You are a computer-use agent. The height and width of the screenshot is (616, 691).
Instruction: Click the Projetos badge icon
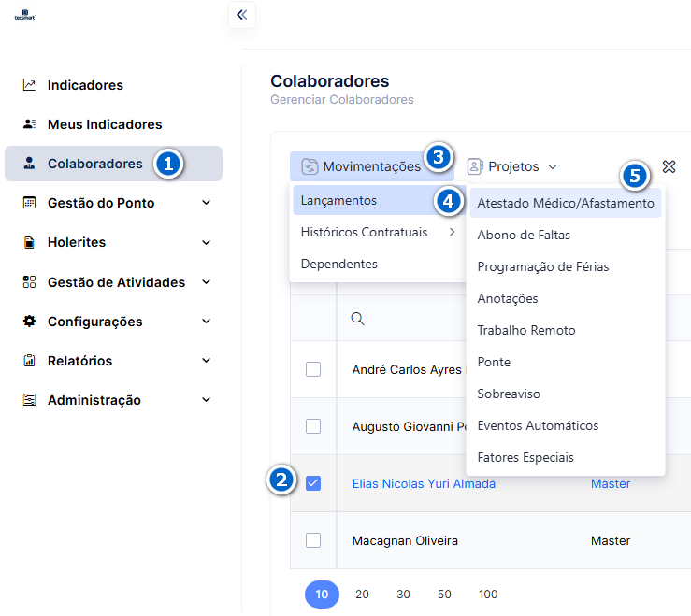tap(475, 166)
